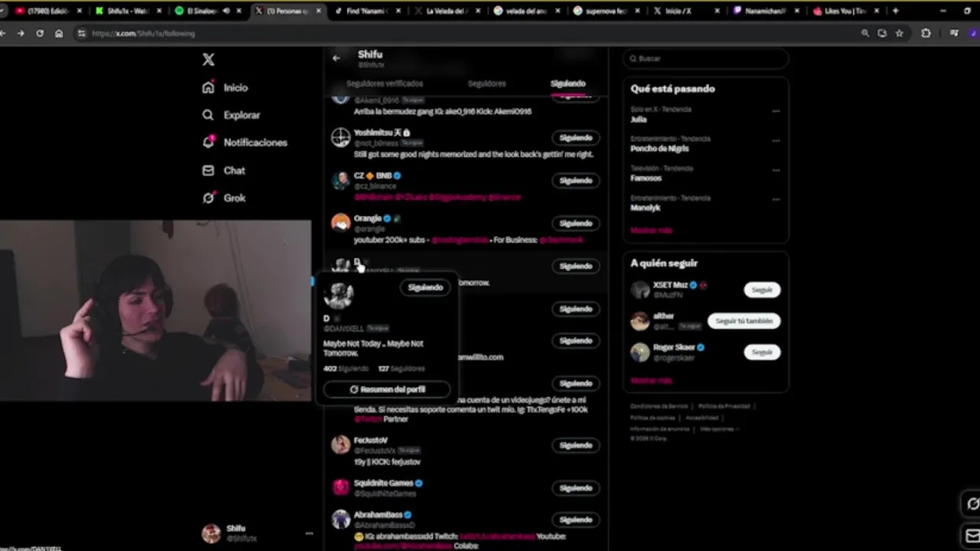This screenshot has width=980, height=551.
Task: Open Inicio from the sidebar
Action: point(225,87)
